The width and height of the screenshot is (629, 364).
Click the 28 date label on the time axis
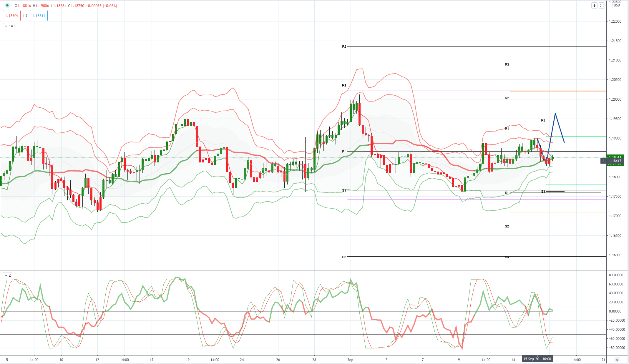314,360
